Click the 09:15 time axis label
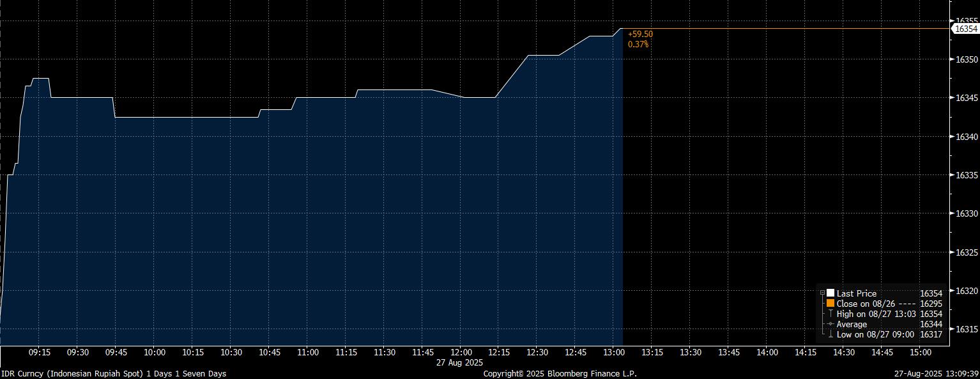The width and height of the screenshot is (980, 379). pos(40,352)
